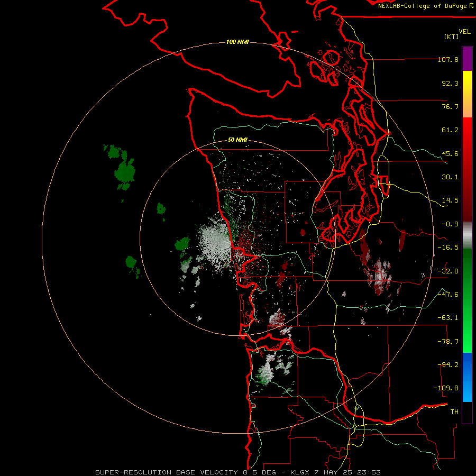
Task: Select the 45.6 legend value
Action: (x=450, y=153)
